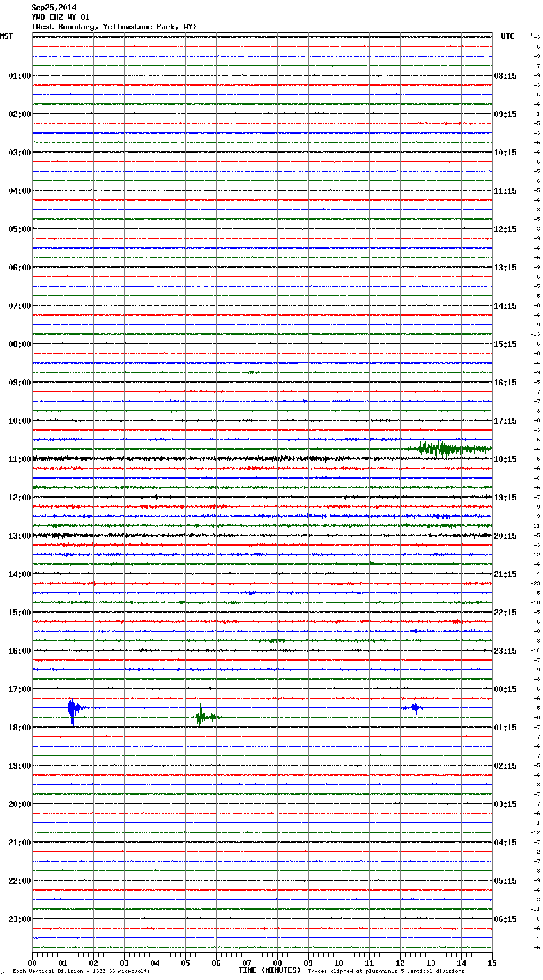Select the 22:00 MST hour label
The width and height of the screenshot is (543, 980).
pyautogui.click(x=20, y=881)
